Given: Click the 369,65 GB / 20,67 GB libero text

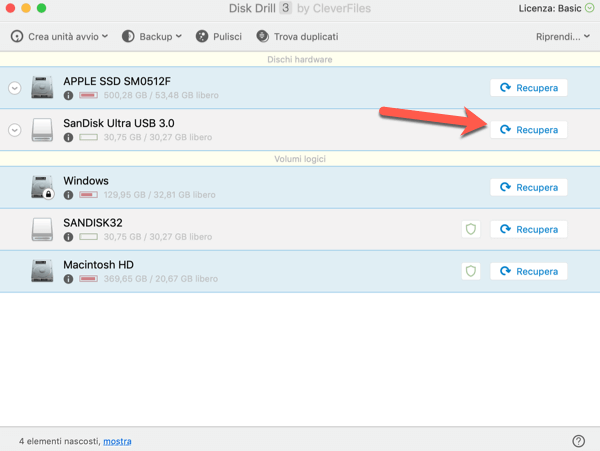Looking at the screenshot, I should coord(161,279).
